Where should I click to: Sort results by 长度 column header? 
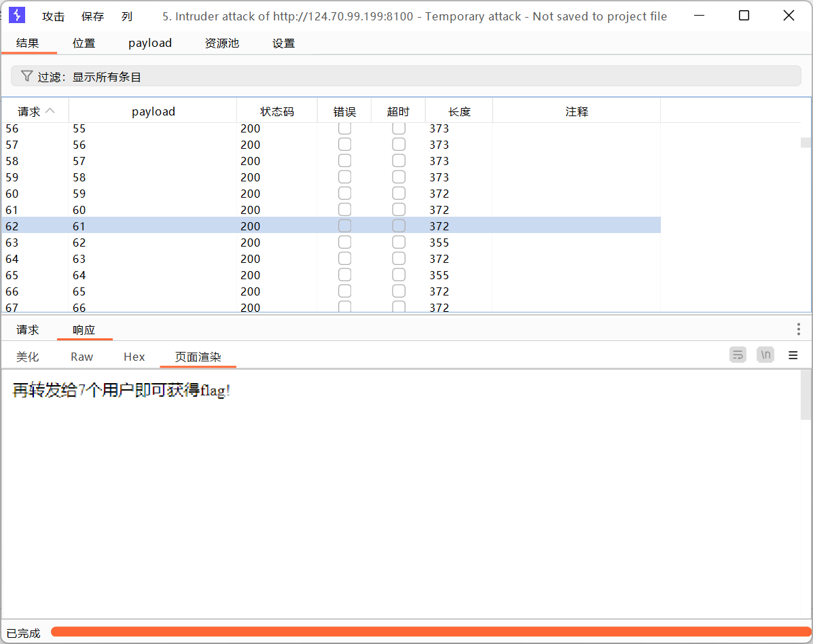(459, 111)
